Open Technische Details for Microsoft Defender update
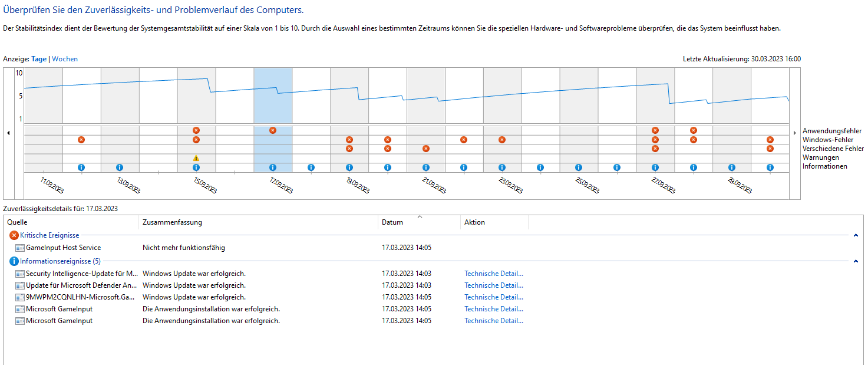 [x=494, y=285]
